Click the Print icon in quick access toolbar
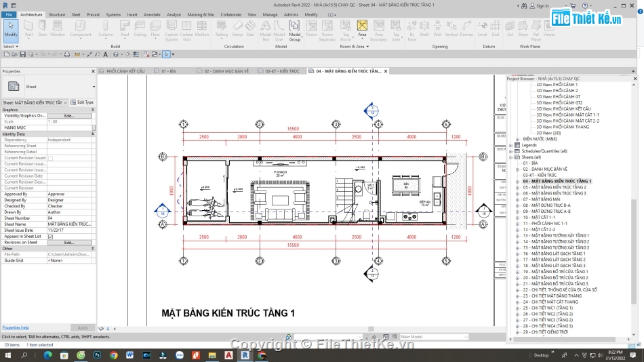 coord(67,54)
